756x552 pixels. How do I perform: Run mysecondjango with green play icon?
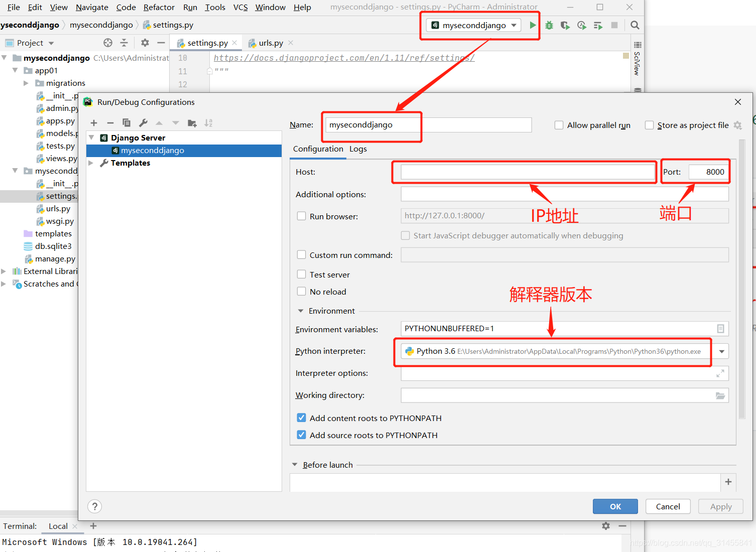pyautogui.click(x=533, y=25)
